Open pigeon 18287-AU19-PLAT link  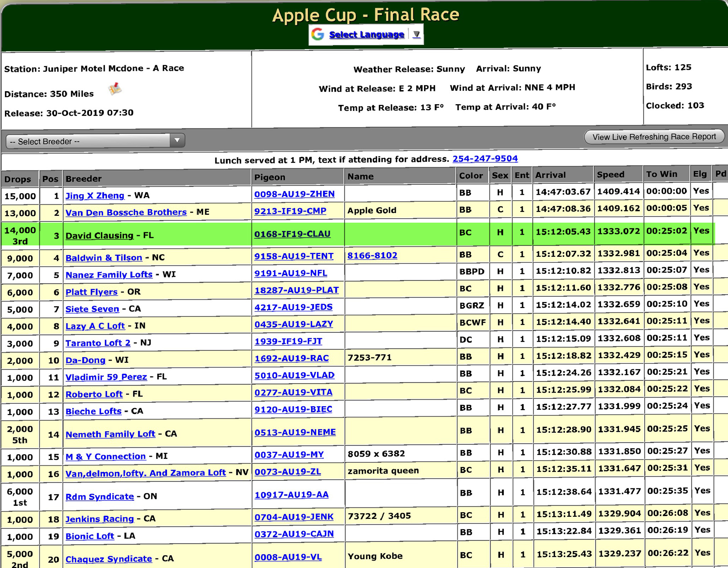tap(296, 290)
